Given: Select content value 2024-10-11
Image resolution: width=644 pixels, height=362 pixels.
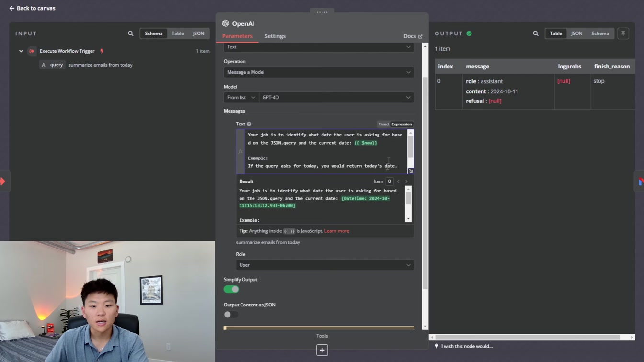Looking at the screenshot, I should point(505,91).
